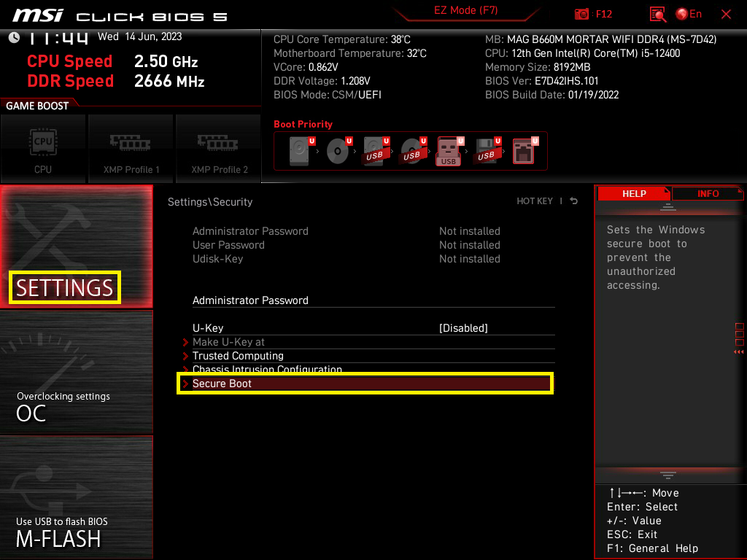Image resolution: width=747 pixels, height=560 pixels.
Task: Open the OC overclocking settings section
Action: [76, 372]
